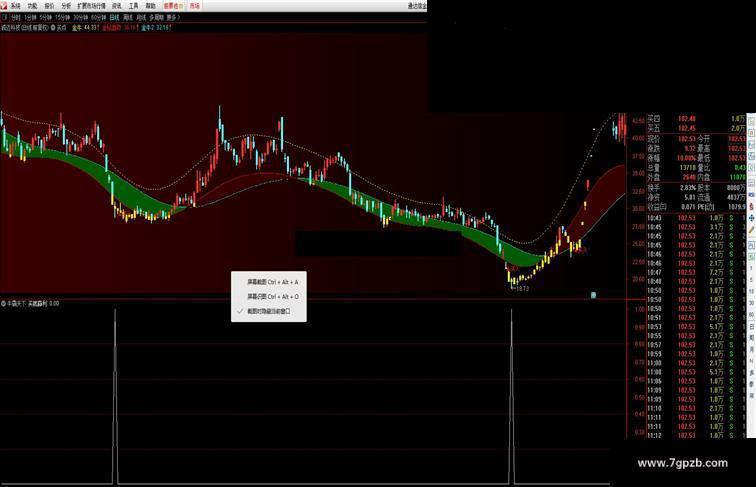Viewport: 756px width, 487px height.
Task: Click the circle icon beside 买点 in the indicator header
Action: (53, 28)
